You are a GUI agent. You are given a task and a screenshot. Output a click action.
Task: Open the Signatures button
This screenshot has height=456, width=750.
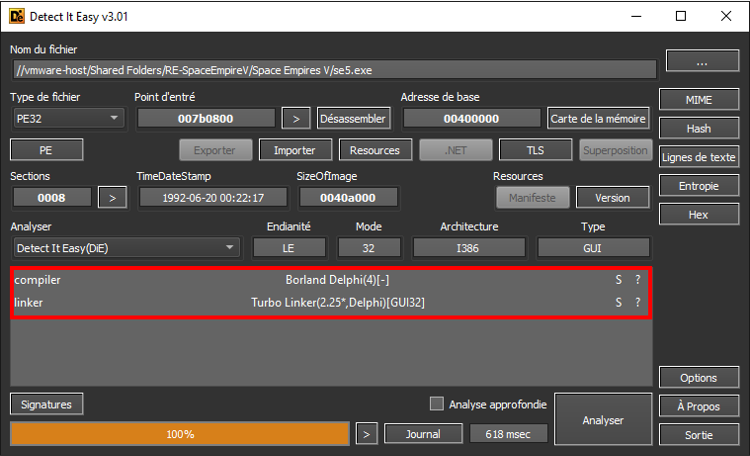(46, 404)
